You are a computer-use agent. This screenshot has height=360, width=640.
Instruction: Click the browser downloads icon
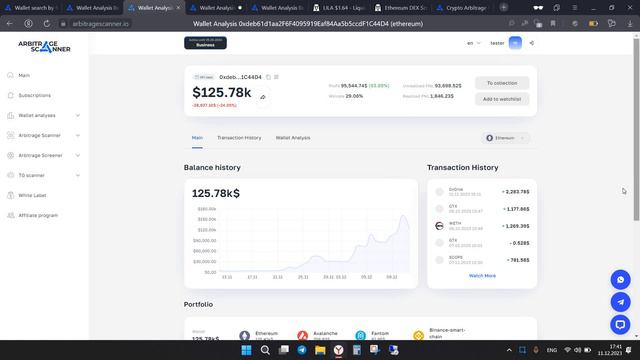[630, 24]
